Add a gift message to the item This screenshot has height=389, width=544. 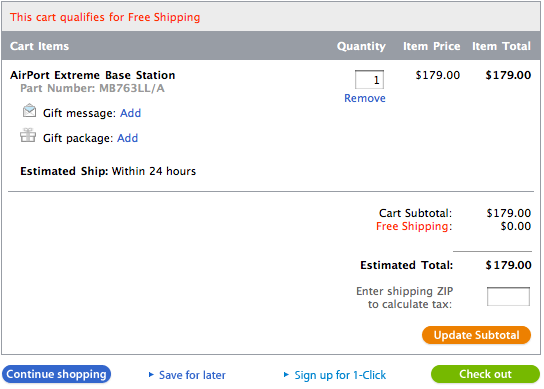(x=130, y=113)
